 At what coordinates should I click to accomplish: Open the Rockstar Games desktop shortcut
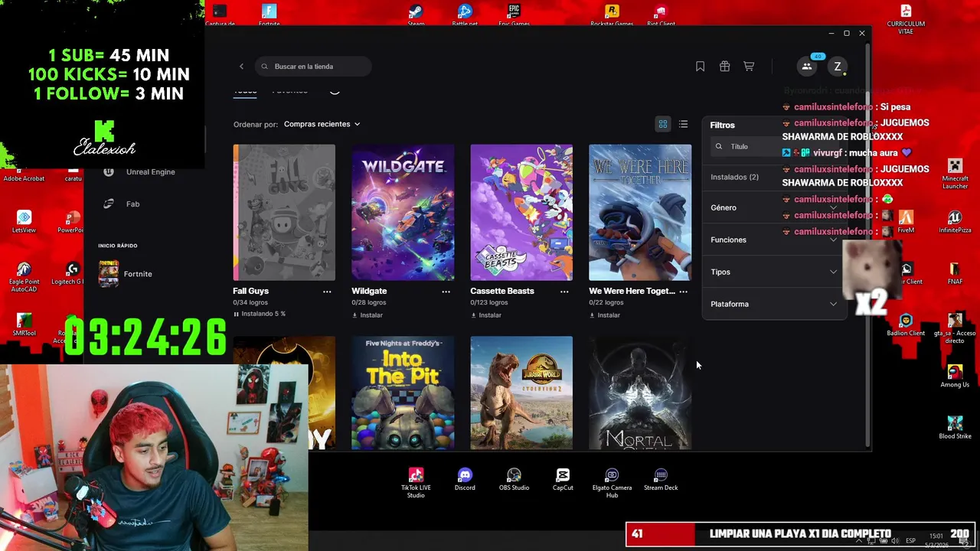tap(612, 15)
